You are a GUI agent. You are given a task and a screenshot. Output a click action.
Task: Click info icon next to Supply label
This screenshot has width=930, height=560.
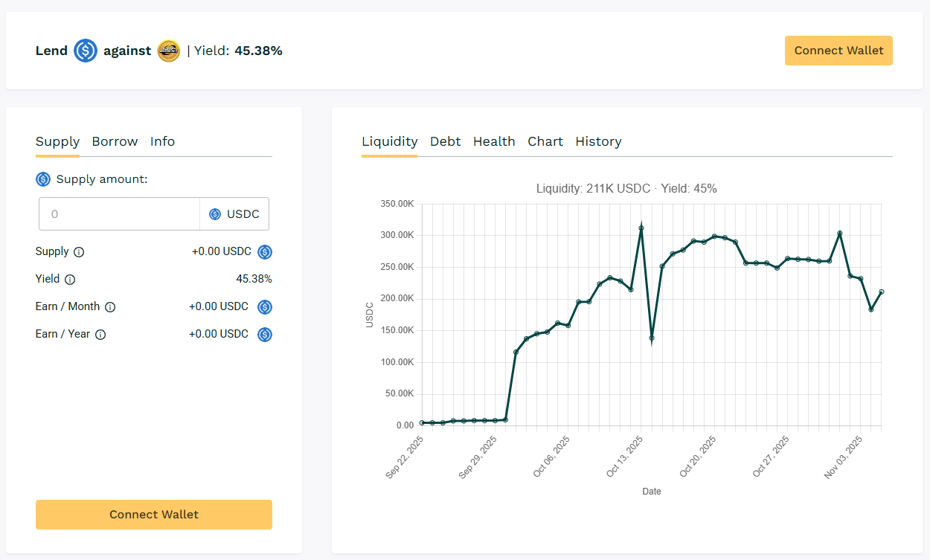coord(79,252)
